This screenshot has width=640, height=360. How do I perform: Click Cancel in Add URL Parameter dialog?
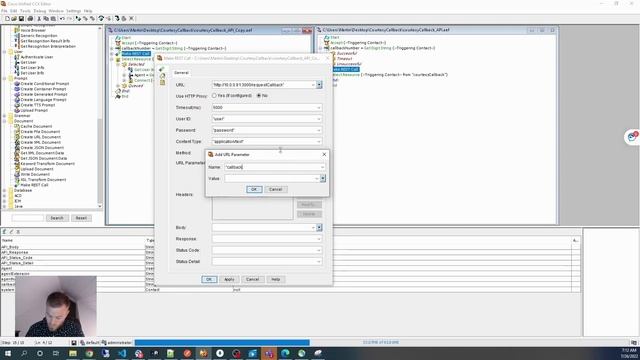coord(276,189)
